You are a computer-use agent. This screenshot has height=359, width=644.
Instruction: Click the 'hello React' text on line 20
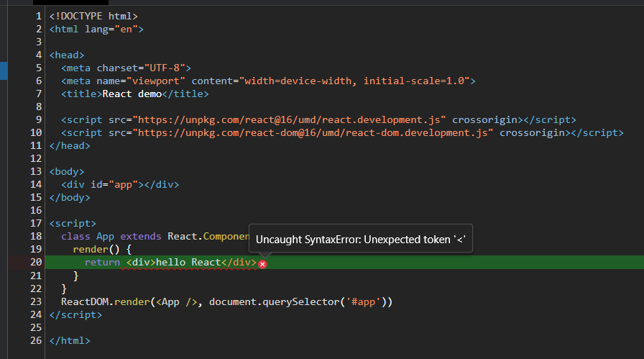click(x=188, y=263)
